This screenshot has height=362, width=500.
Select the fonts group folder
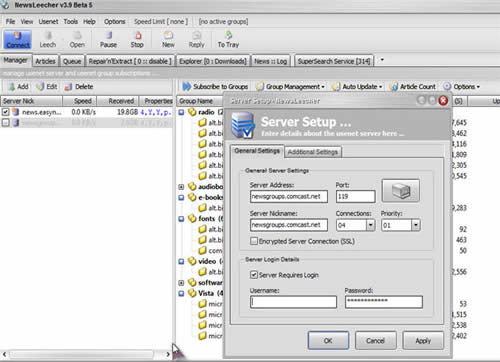[206, 219]
